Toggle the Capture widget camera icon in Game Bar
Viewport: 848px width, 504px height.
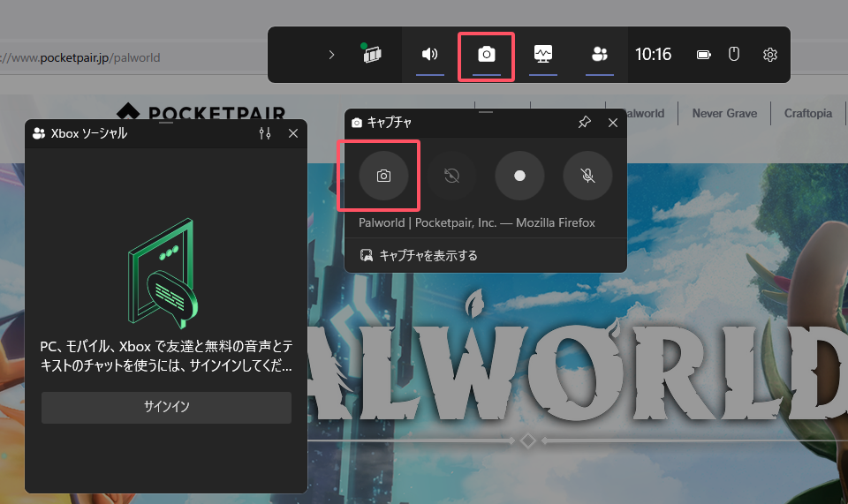(486, 54)
